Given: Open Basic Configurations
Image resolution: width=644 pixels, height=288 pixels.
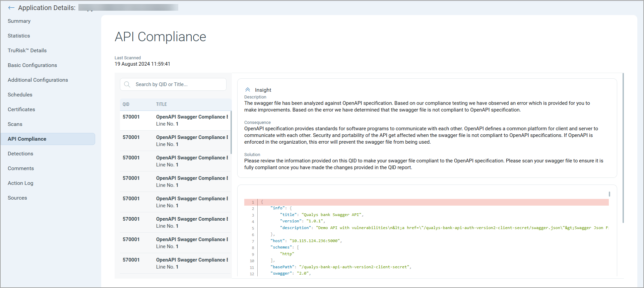Looking at the screenshot, I should coord(32,65).
